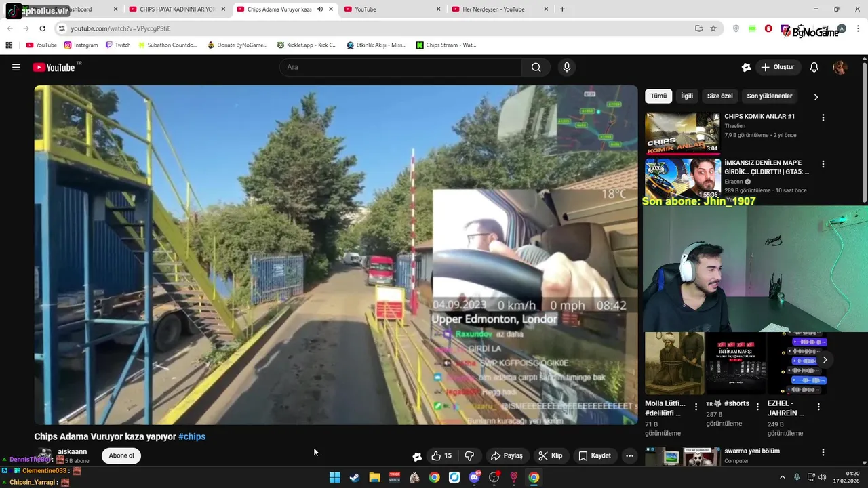This screenshot has height=488, width=868.
Task: Subscribe with the Abone ol button
Action: click(x=121, y=455)
